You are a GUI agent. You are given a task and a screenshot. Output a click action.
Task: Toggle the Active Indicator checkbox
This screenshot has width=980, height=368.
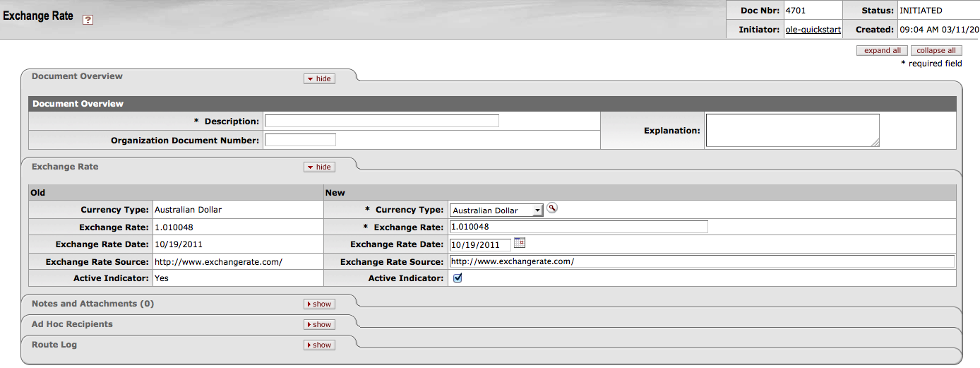[x=458, y=278]
